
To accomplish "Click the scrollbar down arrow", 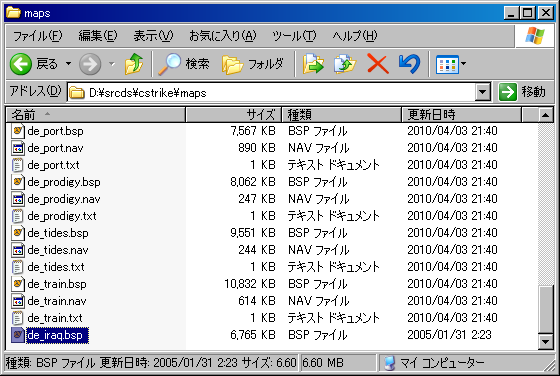I will click(546, 342).
